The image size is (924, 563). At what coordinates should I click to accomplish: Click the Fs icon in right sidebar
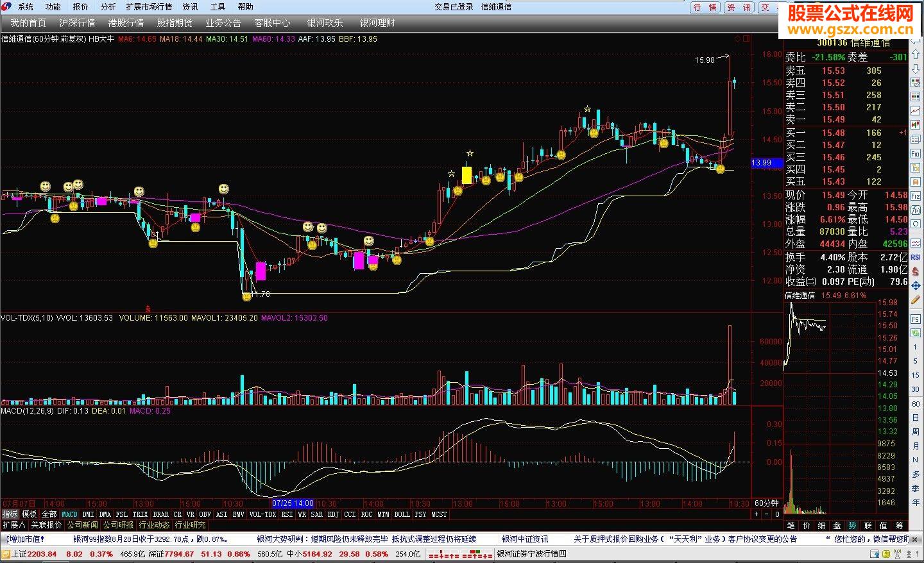pyautogui.click(x=916, y=319)
